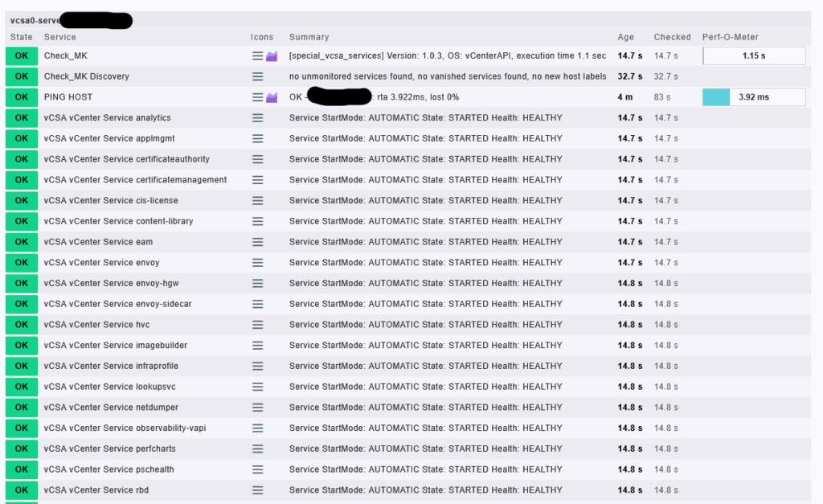Sort the table by the State column

coord(21,37)
